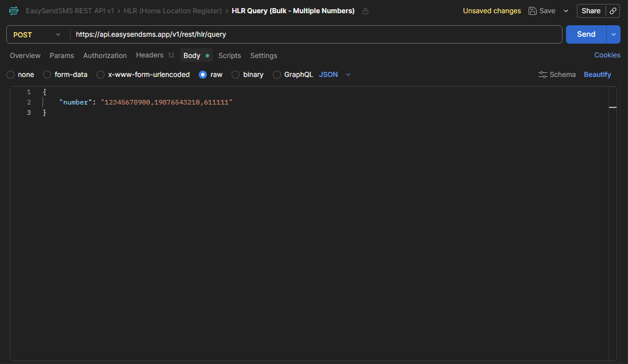Select the binary body type

click(236, 75)
